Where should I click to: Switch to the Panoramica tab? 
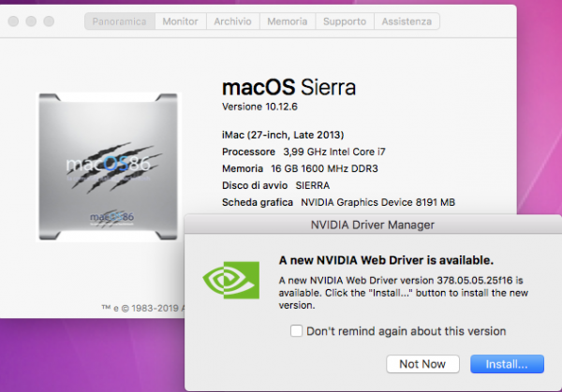pyautogui.click(x=119, y=22)
